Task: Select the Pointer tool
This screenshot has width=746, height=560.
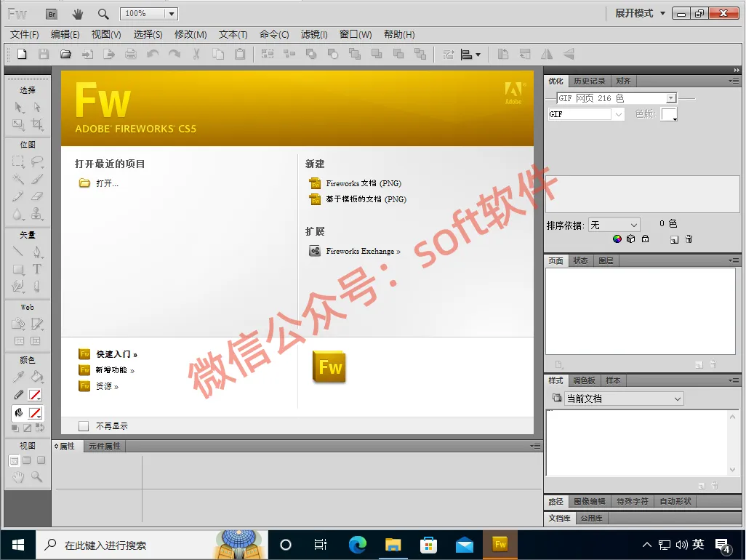Action: [x=18, y=107]
